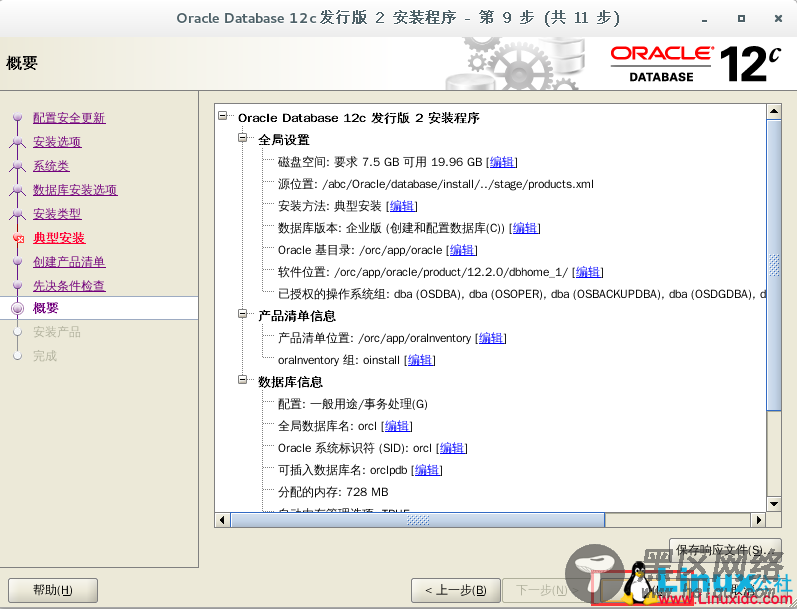Collapse the 全局设置 section

point(243,138)
